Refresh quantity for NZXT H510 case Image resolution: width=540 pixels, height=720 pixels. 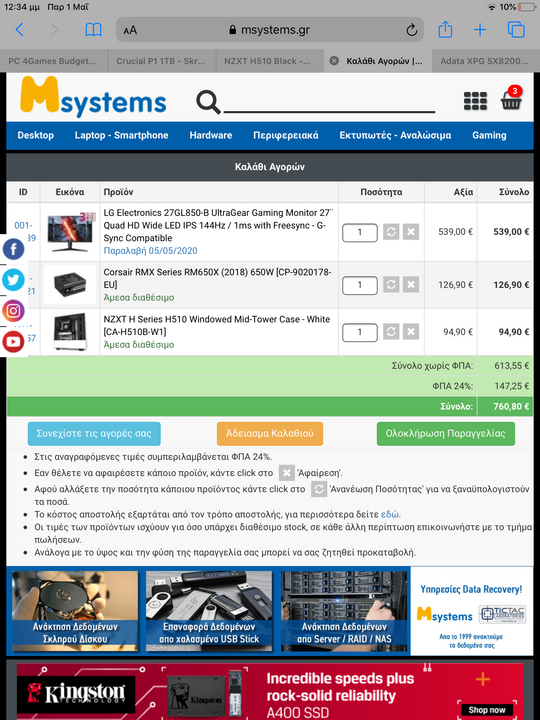pos(391,332)
